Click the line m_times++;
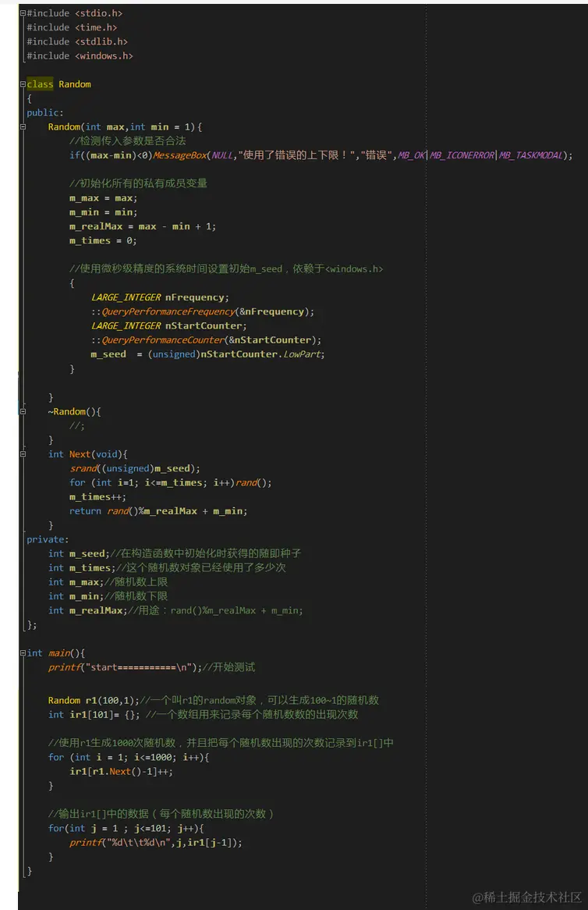 coord(97,497)
